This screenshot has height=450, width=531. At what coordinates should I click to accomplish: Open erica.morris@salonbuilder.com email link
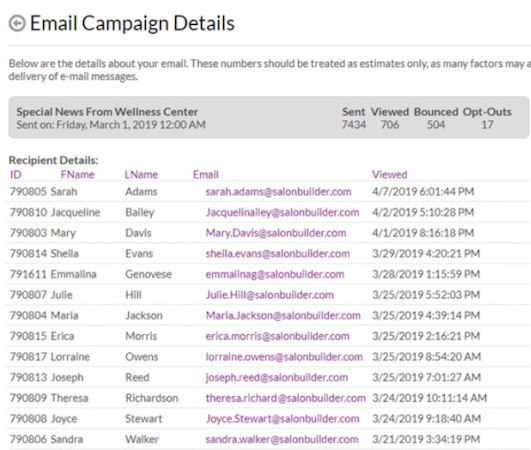(278, 337)
